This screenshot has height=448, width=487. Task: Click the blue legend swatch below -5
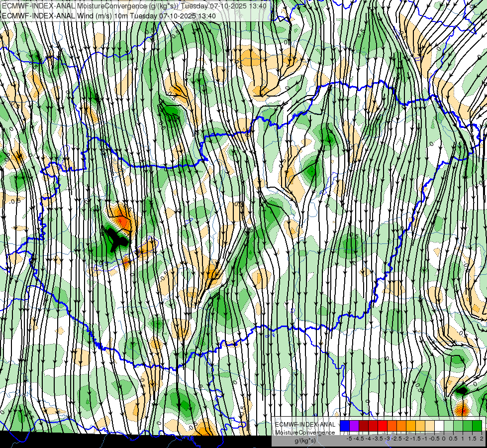click(x=345, y=426)
